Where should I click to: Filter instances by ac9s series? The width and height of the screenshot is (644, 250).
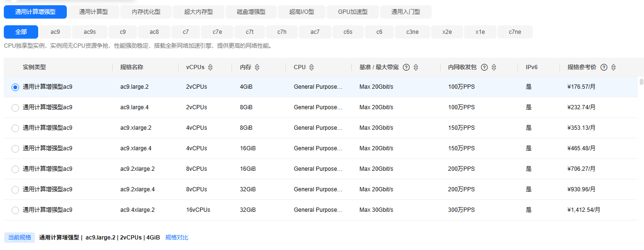point(90,32)
